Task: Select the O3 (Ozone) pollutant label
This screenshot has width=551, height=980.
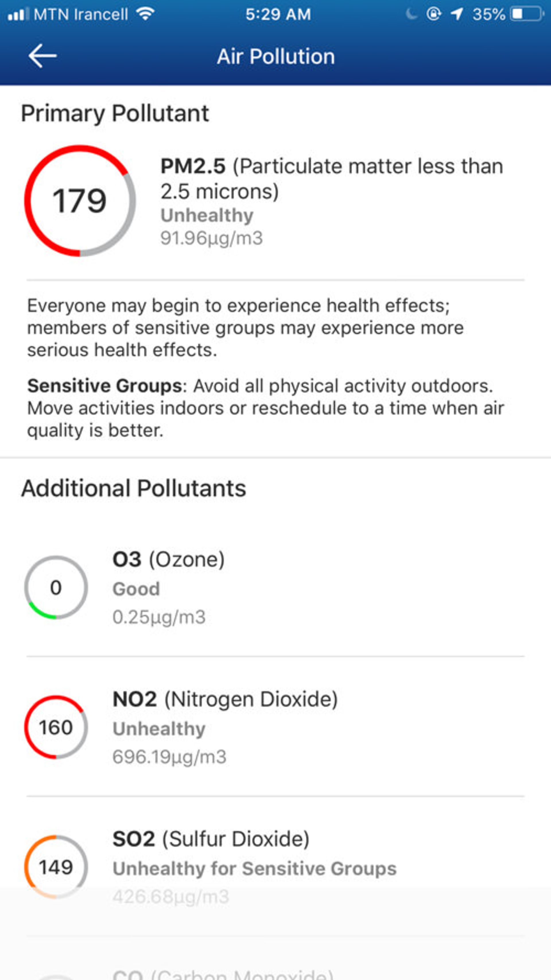Action: [x=168, y=559]
